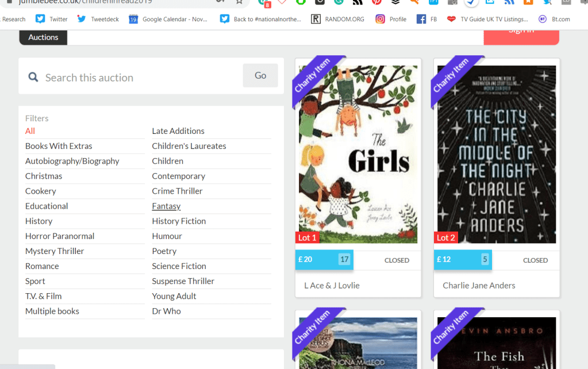Open the Bt.com bookmark
The width and height of the screenshot is (588, 369).
pos(555,19)
